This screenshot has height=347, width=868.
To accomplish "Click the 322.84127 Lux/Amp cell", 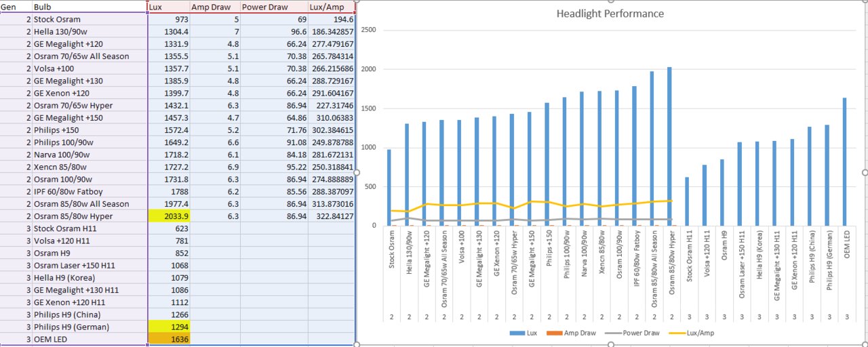I will [x=331, y=216].
